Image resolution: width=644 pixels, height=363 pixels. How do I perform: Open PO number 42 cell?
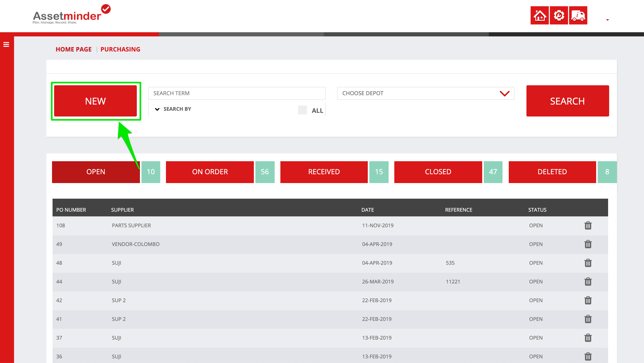pyautogui.click(x=59, y=300)
